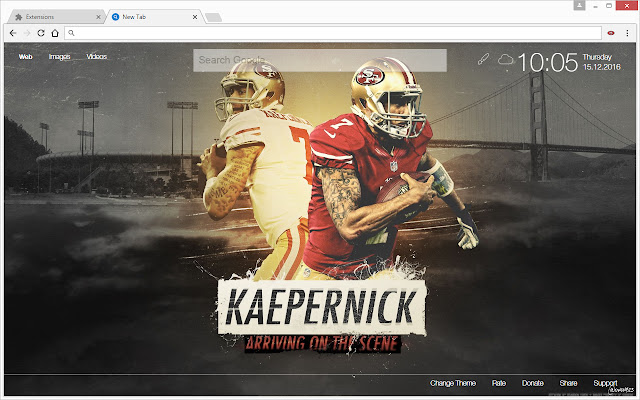Screen dimensions: 640x400
Task: Click the forward navigation arrow
Action: coord(27,33)
